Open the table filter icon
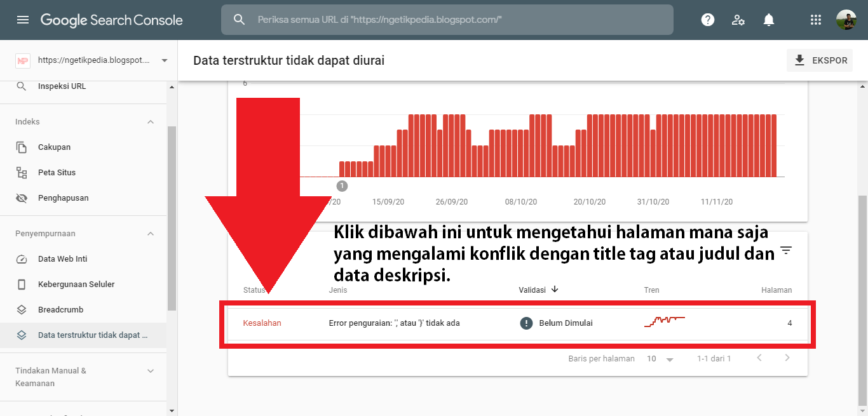This screenshot has height=416, width=868. coord(786,250)
